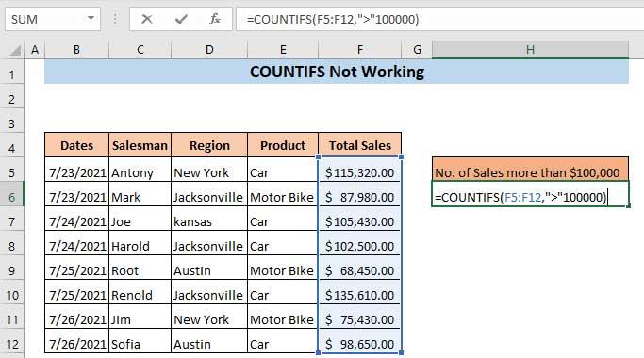This screenshot has height=358, width=644.
Task: Select row 6 header
Action: click(x=11, y=197)
